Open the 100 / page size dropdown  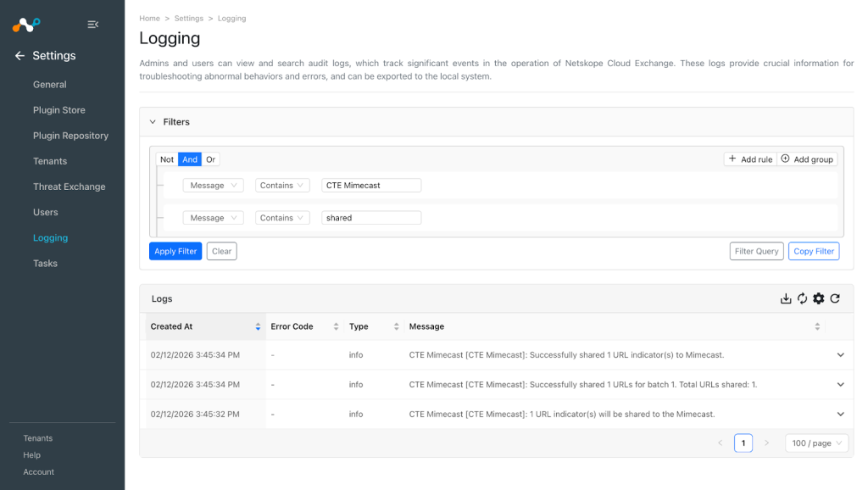tap(816, 443)
